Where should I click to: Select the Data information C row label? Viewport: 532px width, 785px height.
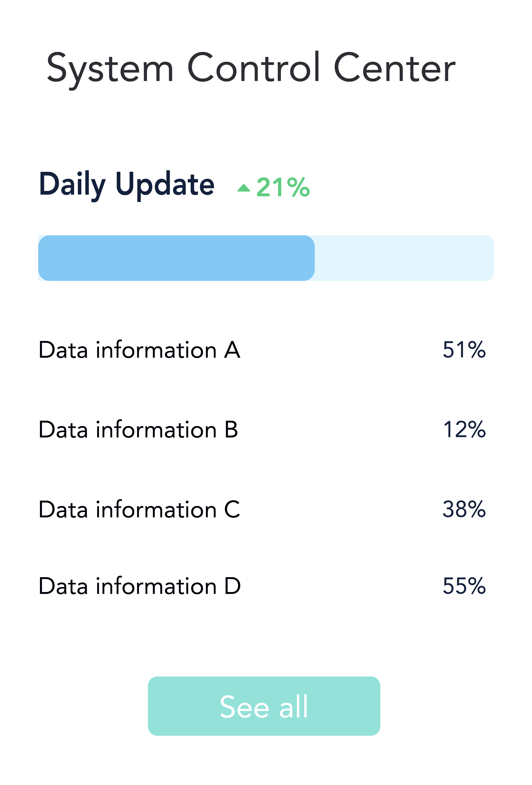click(x=139, y=509)
